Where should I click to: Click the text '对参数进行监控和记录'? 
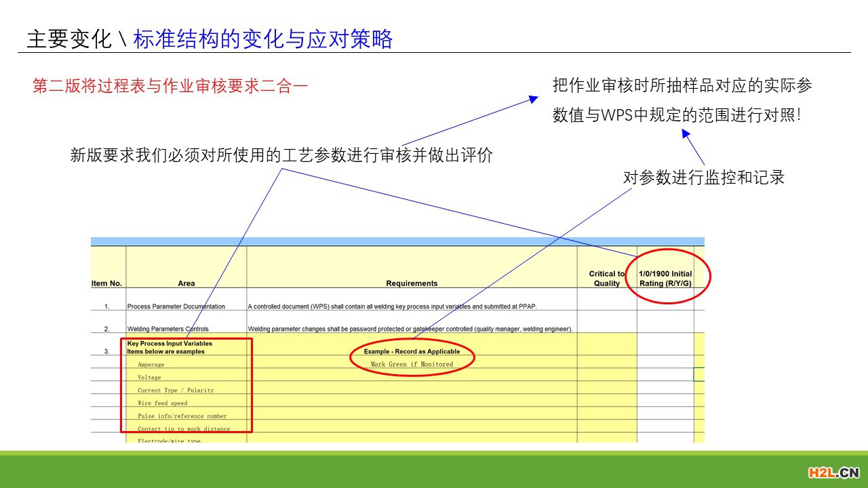pos(704,178)
